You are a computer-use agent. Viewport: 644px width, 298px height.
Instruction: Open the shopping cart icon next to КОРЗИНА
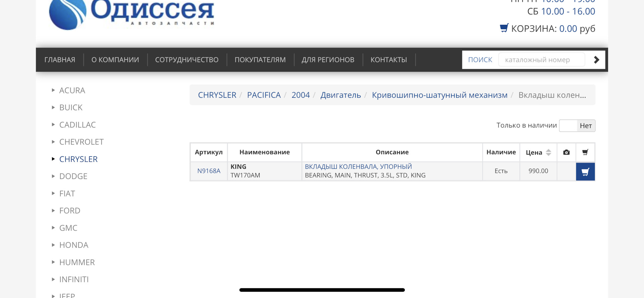504,28
